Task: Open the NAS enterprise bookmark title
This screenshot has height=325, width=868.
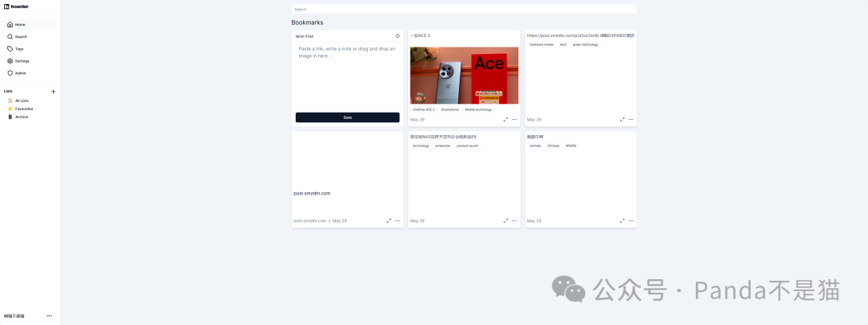Action: pyautogui.click(x=444, y=137)
